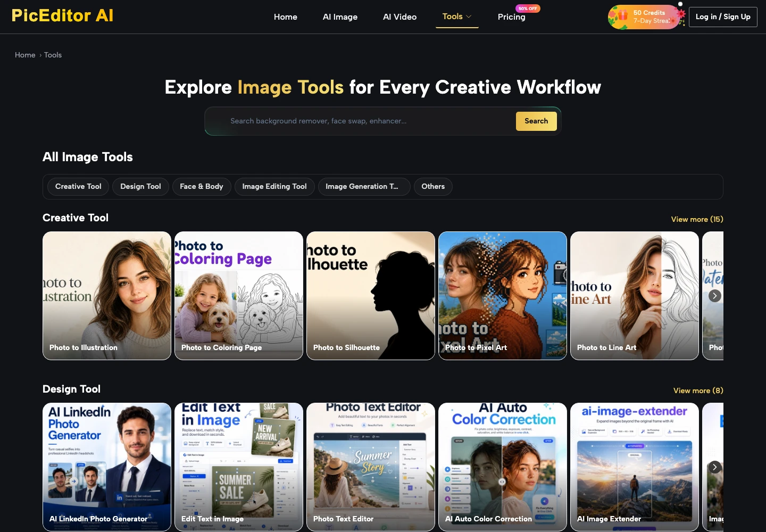The height and width of the screenshot is (532, 766).
Task: Click View more (8) for Design Tool
Action: (x=698, y=390)
